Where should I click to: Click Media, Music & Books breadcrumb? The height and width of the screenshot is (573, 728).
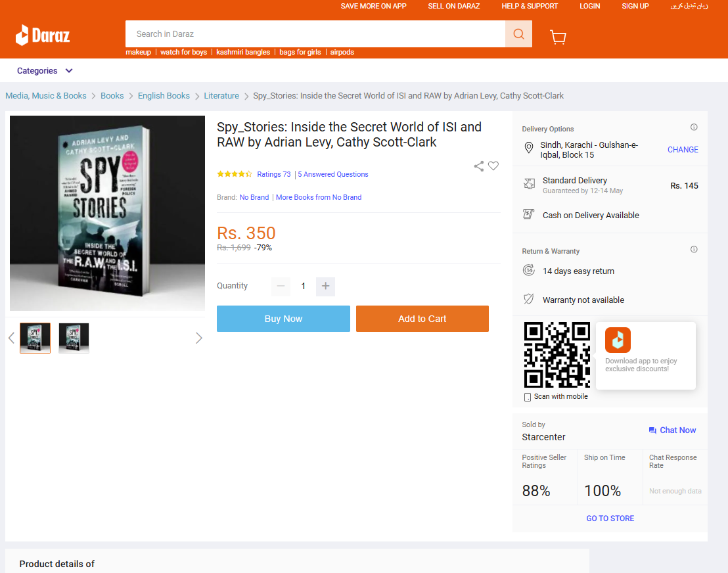[x=46, y=96]
